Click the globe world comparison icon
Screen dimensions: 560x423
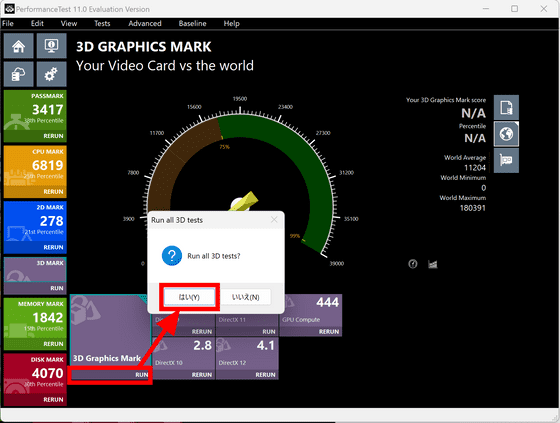506,134
